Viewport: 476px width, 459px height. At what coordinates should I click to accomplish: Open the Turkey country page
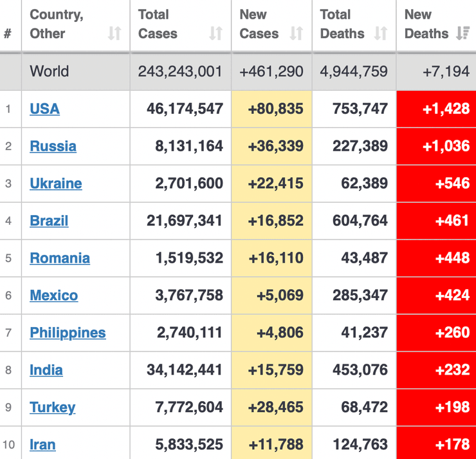[x=52, y=407]
